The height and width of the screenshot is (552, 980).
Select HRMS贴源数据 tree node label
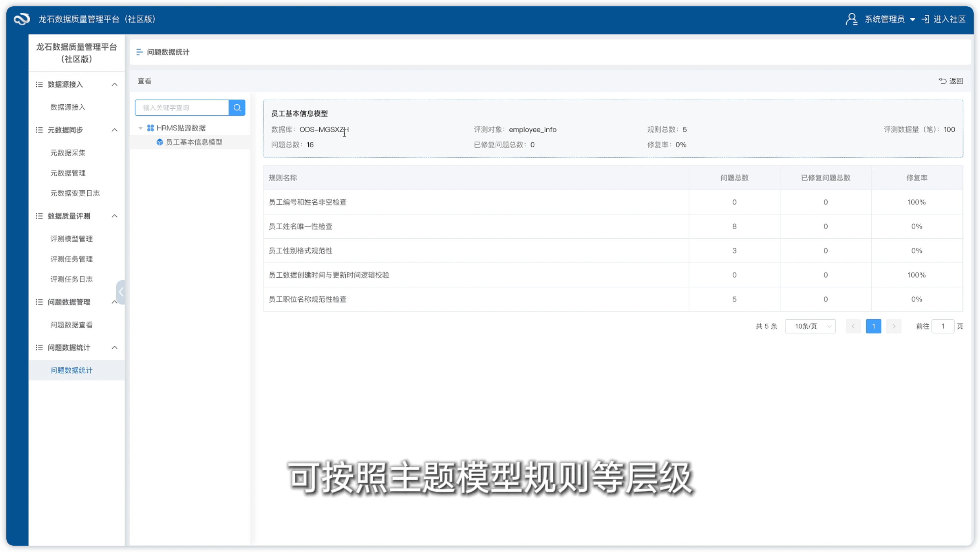coord(181,128)
